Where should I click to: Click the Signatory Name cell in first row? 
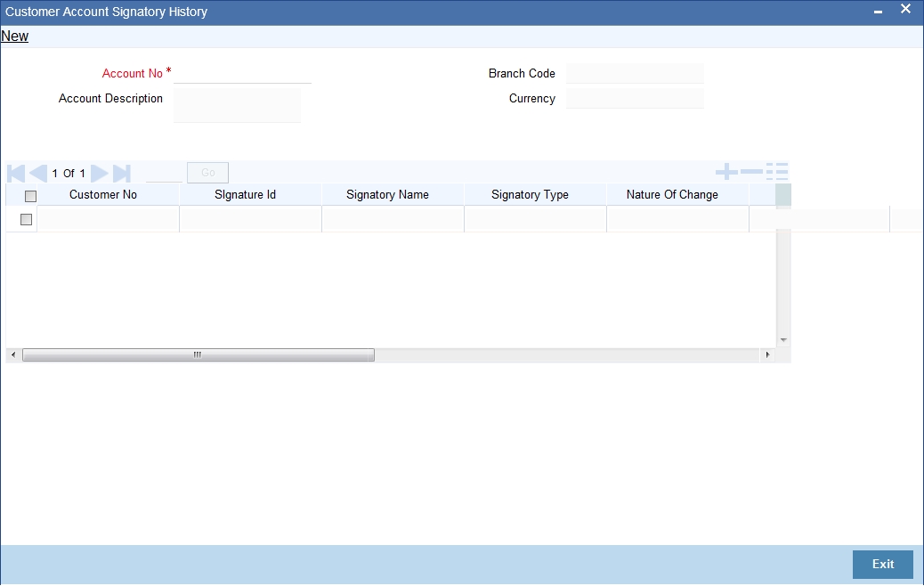393,219
